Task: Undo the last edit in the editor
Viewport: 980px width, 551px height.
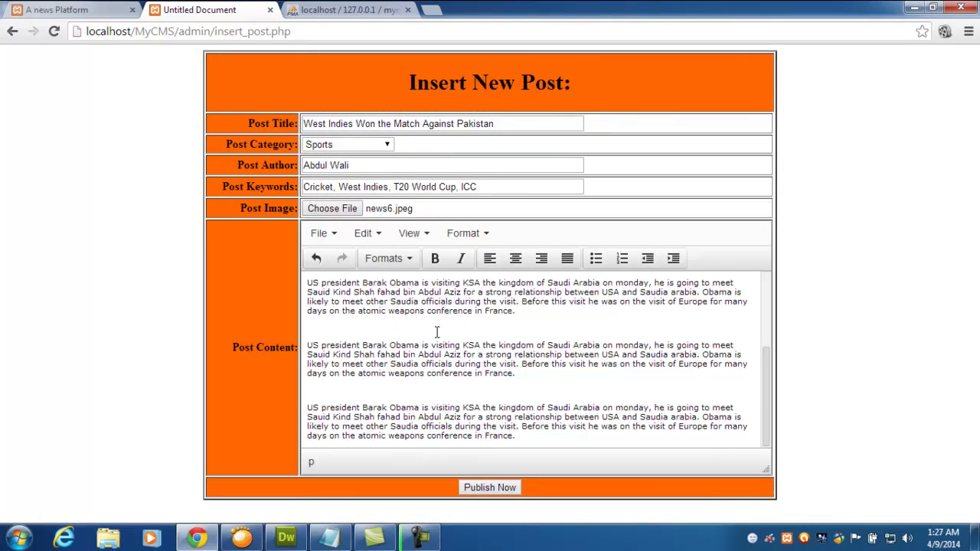Action: [316, 259]
